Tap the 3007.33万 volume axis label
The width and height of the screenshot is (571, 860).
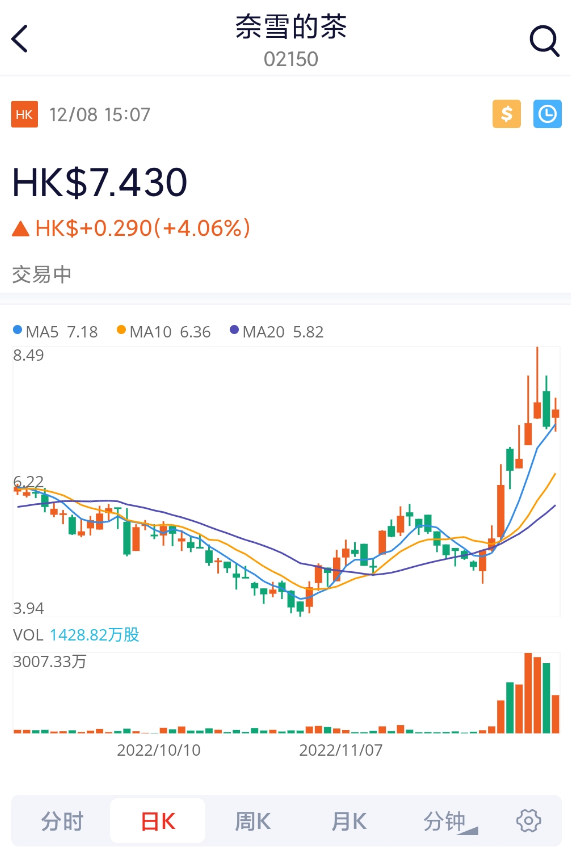49,661
